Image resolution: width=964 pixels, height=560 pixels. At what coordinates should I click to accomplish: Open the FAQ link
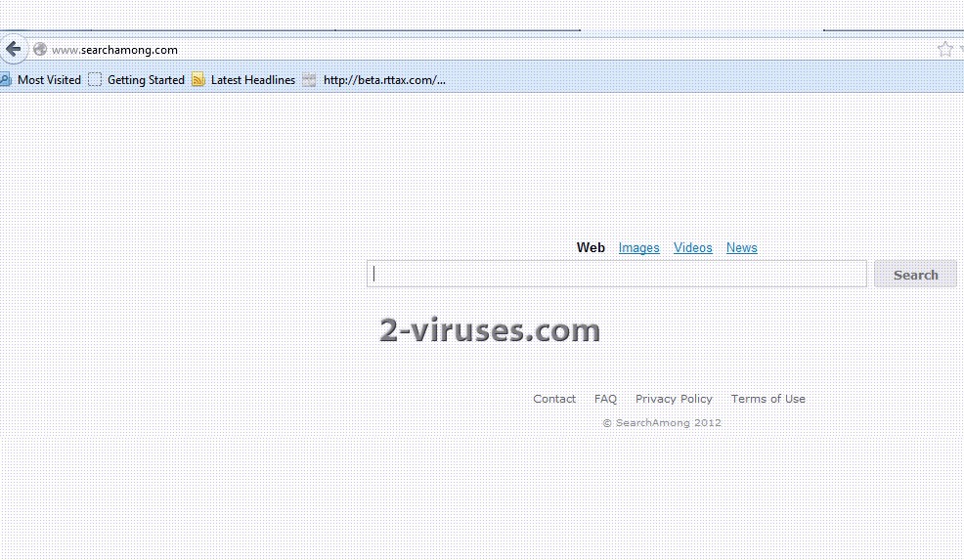(605, 399)
